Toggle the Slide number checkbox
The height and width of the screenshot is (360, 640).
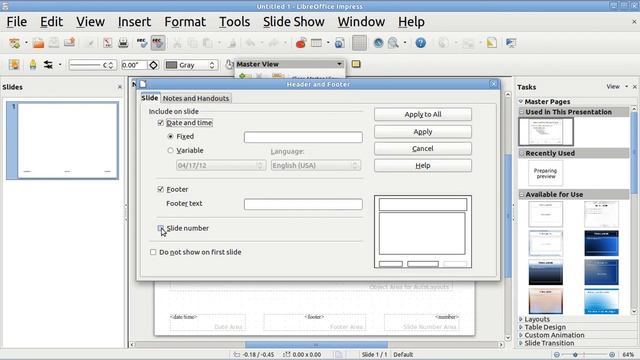point(160,228)
